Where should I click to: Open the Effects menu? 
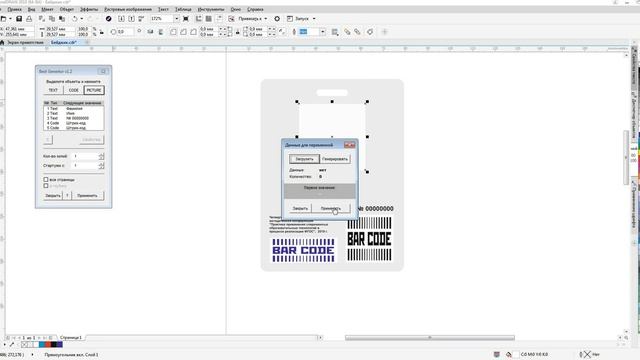click(x=89, y=9)
